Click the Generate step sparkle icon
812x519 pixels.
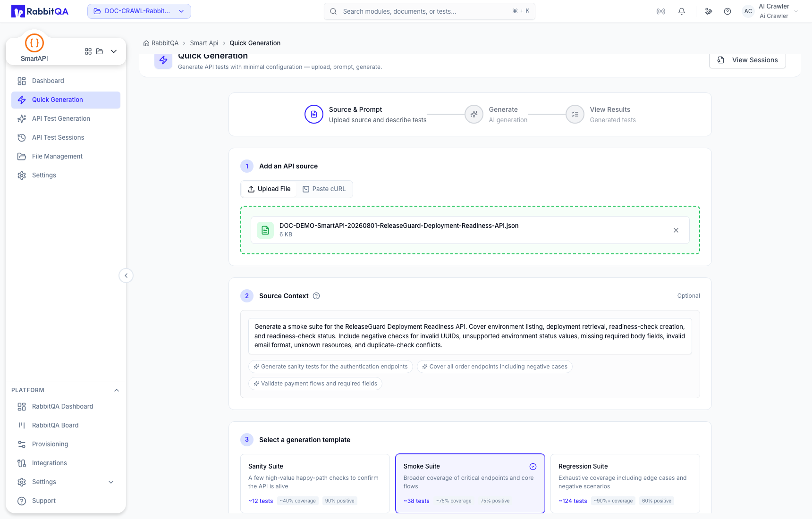tap(474, 114)
